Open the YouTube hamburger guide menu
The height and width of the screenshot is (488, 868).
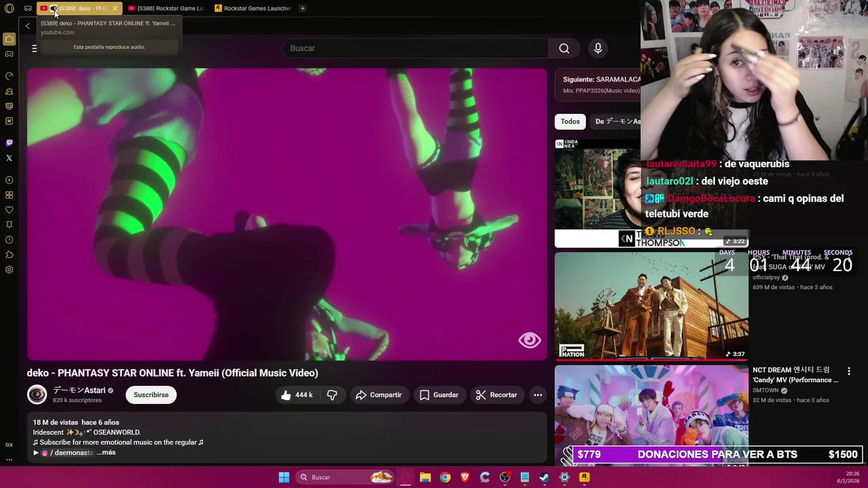pos(34,48)
